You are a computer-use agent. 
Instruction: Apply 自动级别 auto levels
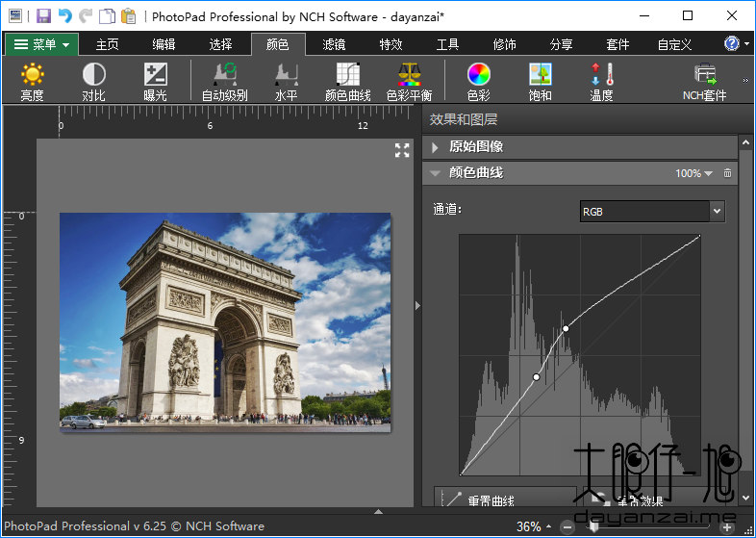(x=225, y=82)
